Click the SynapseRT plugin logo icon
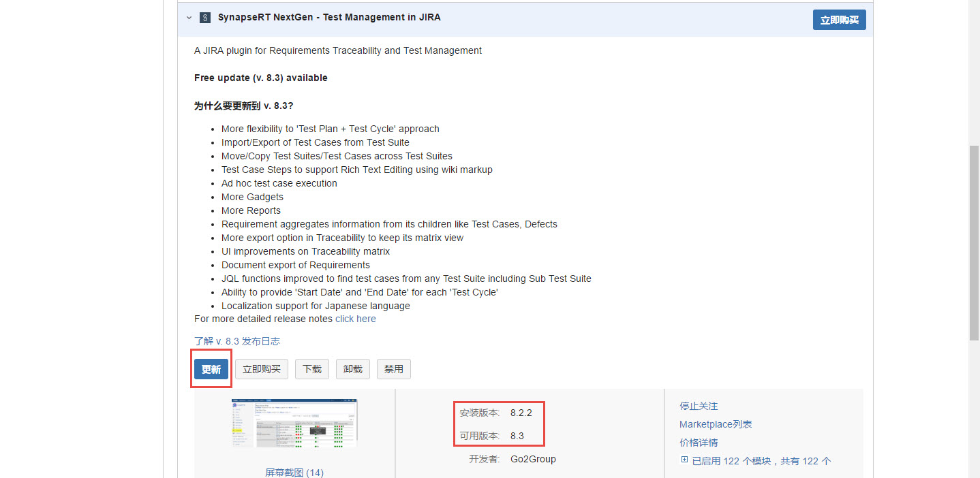 205,18
